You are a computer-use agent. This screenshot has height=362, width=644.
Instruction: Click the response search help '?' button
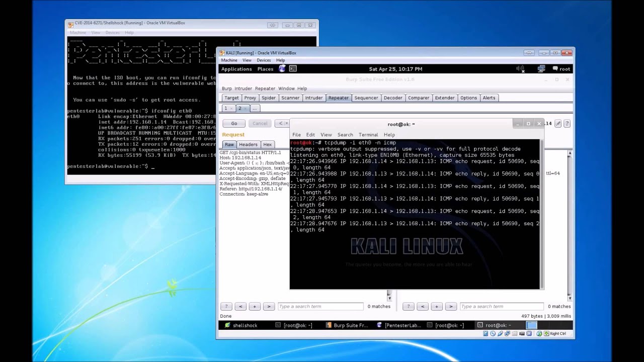tap(409, 306)
